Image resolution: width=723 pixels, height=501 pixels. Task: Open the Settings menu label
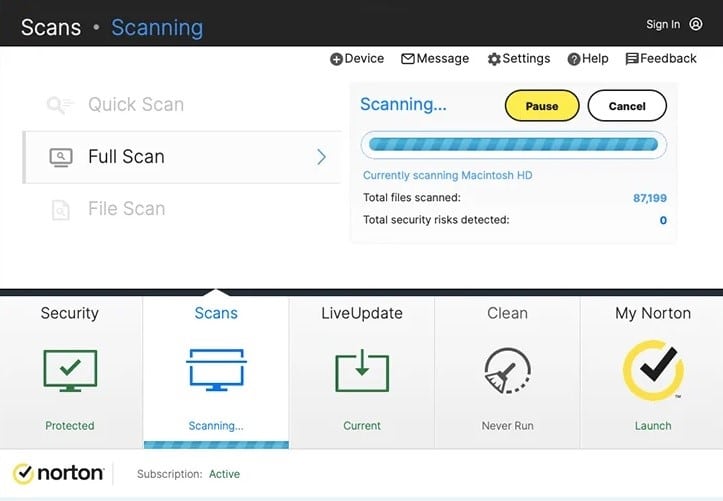pyautogui.click(x=526, y=59)
